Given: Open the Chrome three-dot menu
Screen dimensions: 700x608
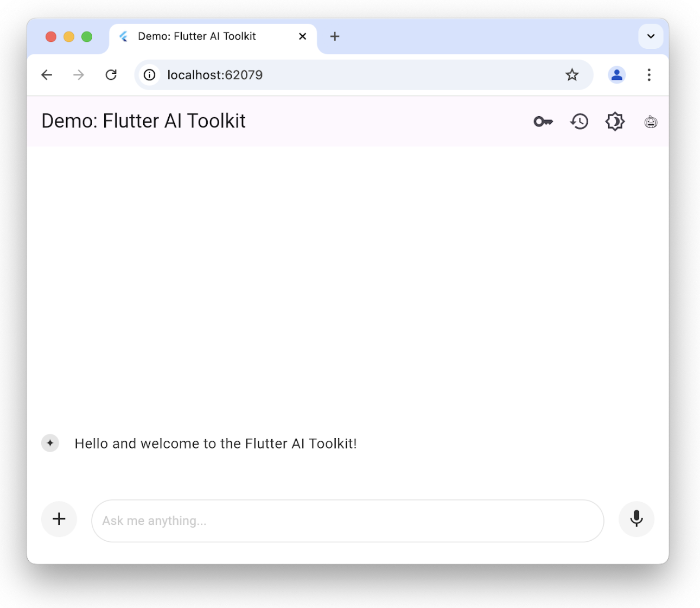Looking at the screenshot, I should (x=649, y=75).
